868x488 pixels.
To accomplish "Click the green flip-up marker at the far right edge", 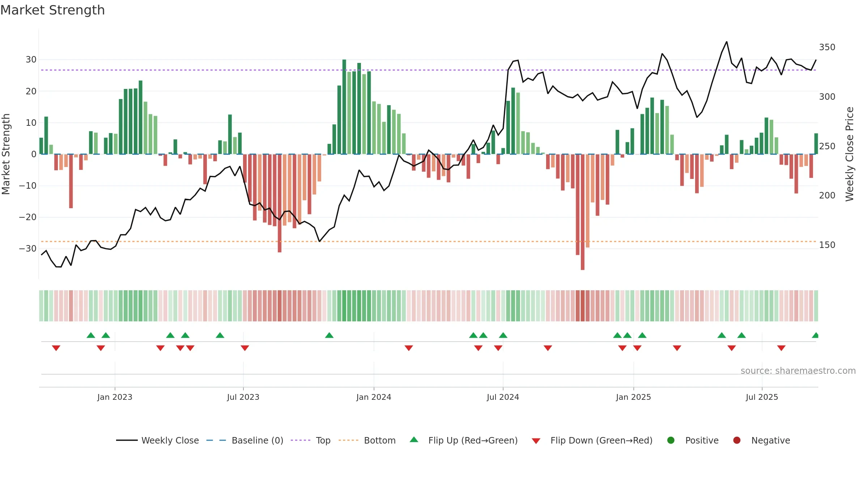I will [x=815, y=335].
